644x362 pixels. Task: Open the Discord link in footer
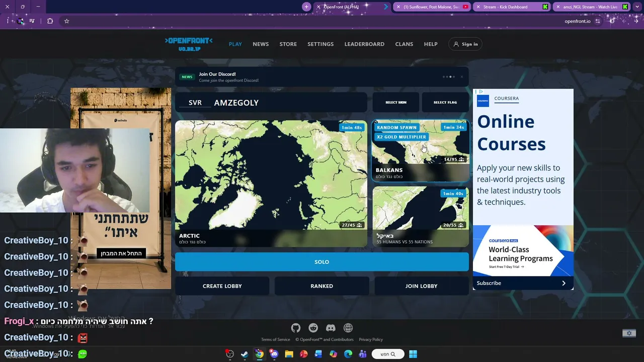331,328
